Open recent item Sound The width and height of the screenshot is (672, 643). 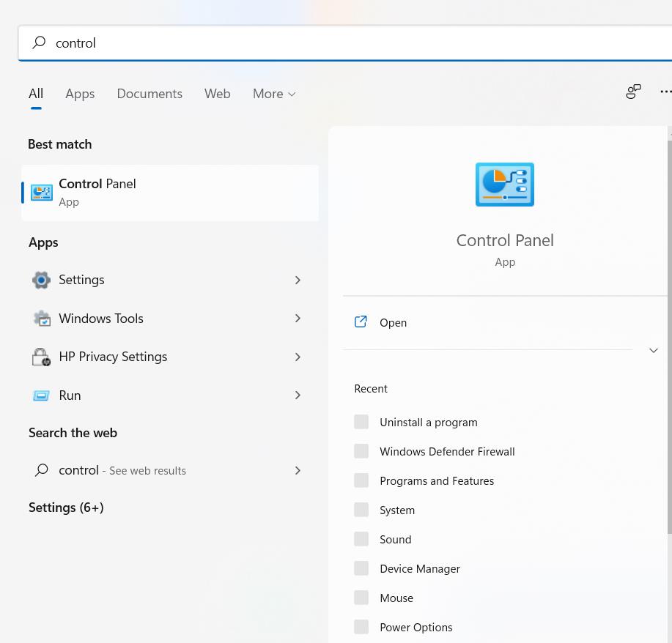pyautogui.click(x=396, y=539)
